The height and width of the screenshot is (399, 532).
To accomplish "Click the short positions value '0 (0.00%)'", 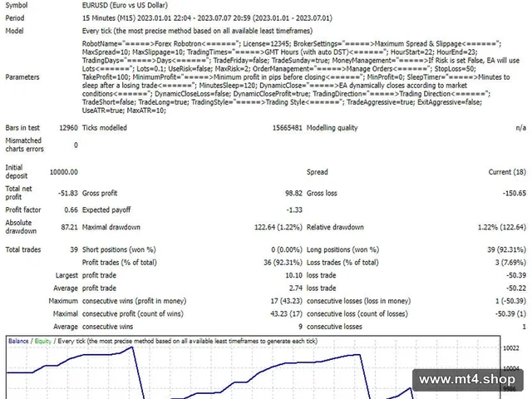I will [x=287, y=249].
